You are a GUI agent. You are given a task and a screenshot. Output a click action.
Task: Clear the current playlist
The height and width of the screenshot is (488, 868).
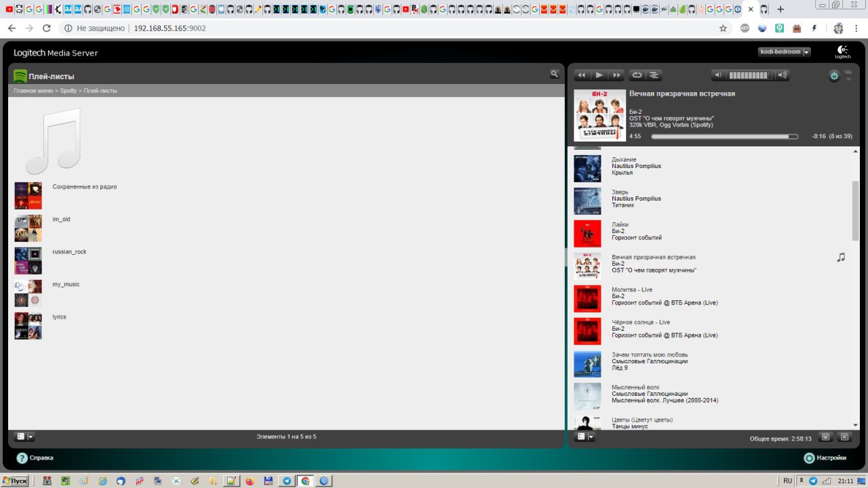coord(844,436)
